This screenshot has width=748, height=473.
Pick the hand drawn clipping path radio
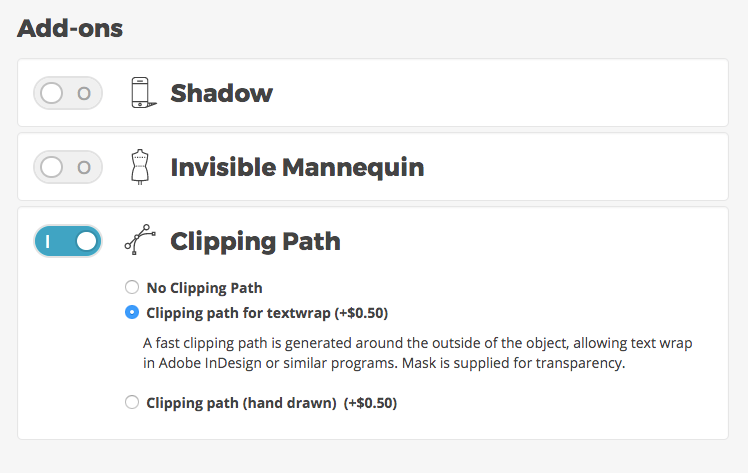(132, 403)
